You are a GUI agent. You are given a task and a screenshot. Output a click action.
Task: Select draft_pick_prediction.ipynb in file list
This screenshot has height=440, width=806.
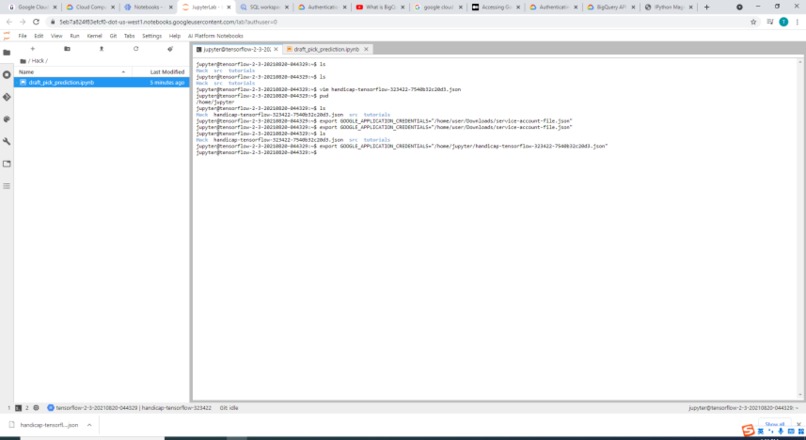coord(102,82)
